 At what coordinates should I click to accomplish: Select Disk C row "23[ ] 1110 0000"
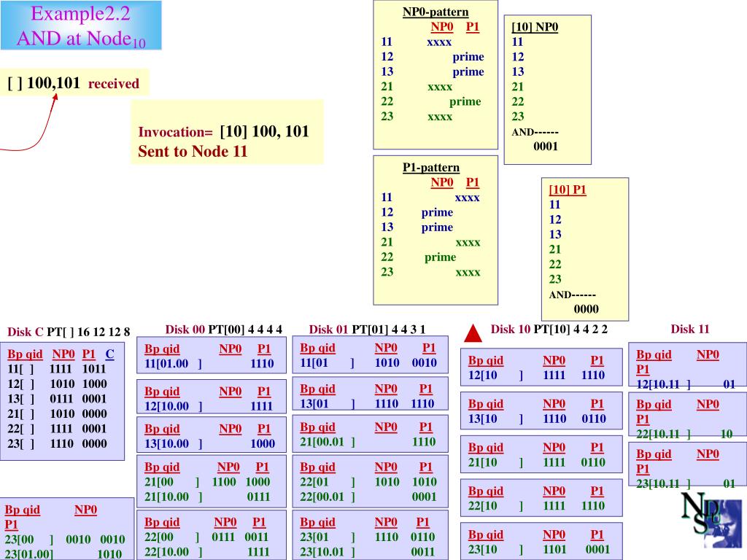[57, 444]
